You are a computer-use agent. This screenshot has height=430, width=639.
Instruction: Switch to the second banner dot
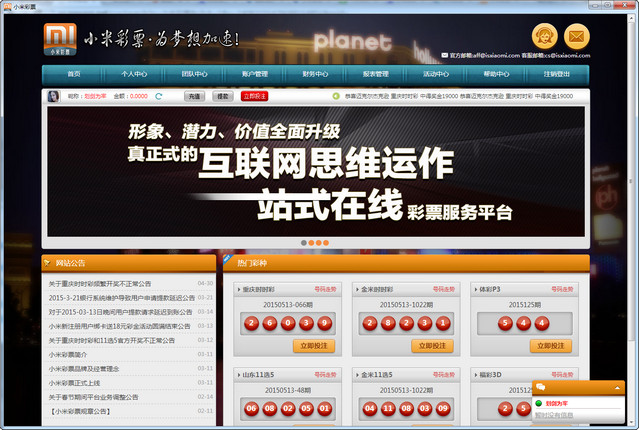311,243
